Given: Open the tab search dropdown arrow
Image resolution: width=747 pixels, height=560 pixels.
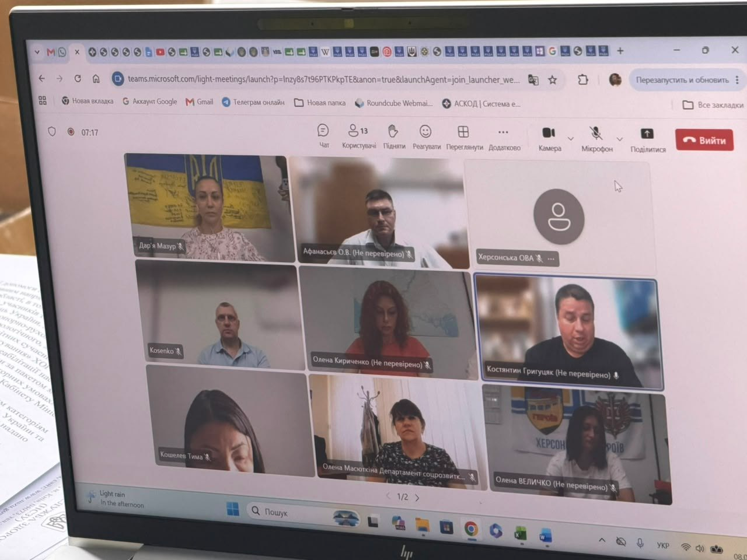Looking at the screenshot, I should tap(37, 52).
